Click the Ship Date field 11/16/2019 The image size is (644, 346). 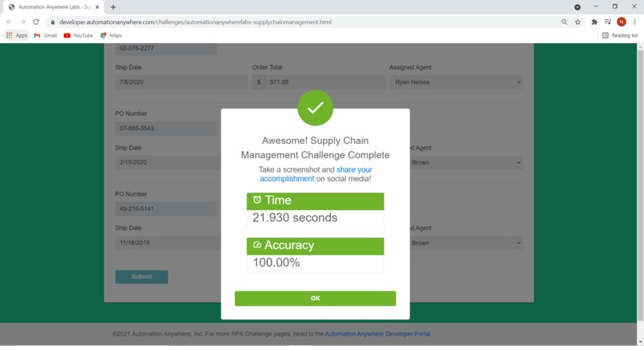click(x=168, y=243)
